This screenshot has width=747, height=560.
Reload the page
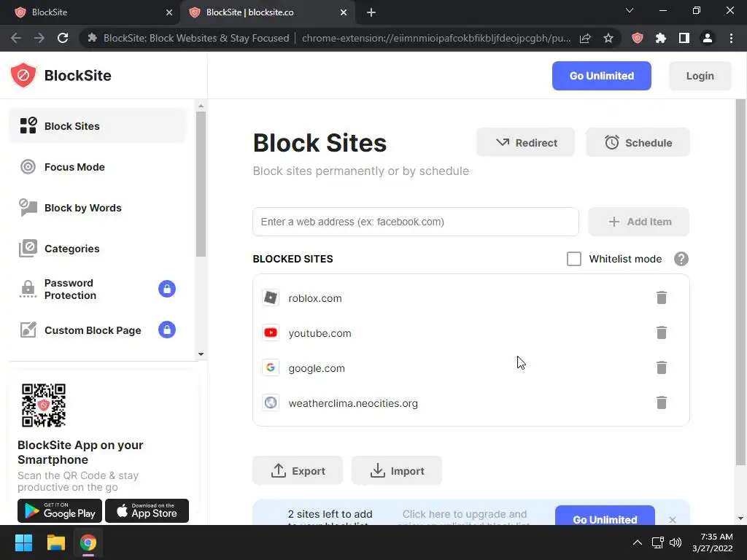pos(63,38)
